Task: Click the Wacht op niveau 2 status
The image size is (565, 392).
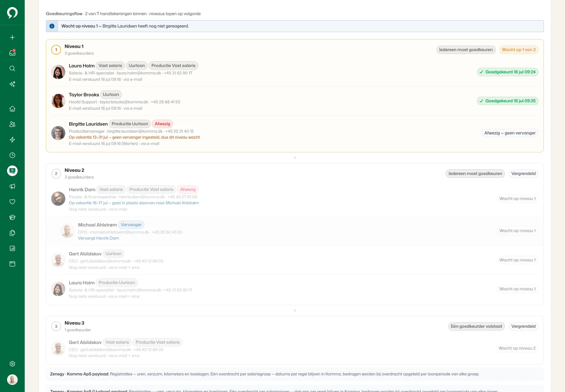Action: coord(517,348)
